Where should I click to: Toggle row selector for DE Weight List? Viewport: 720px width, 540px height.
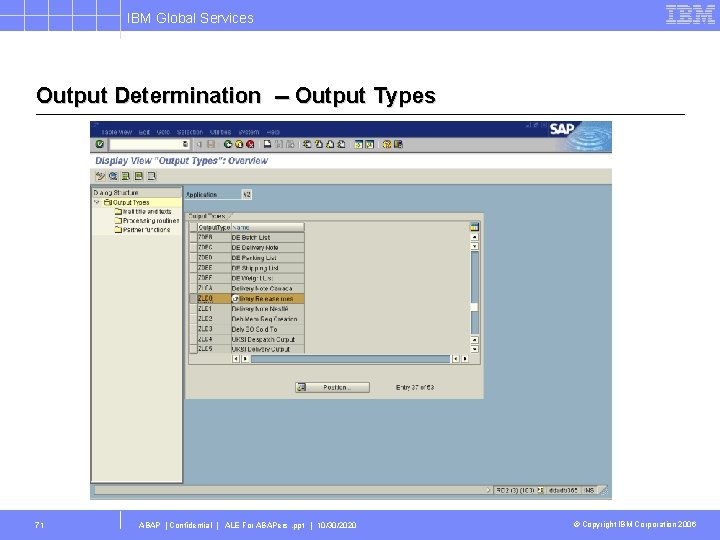(193, 278)
